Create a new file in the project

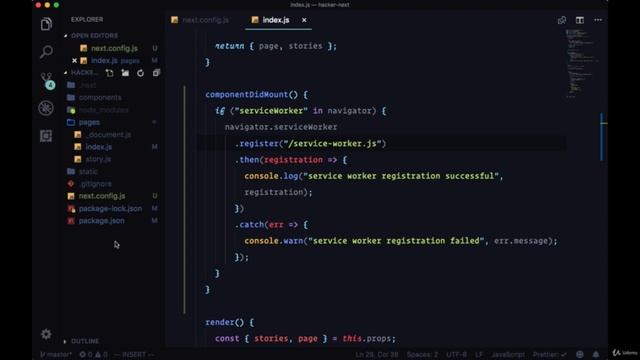point(109,73)
